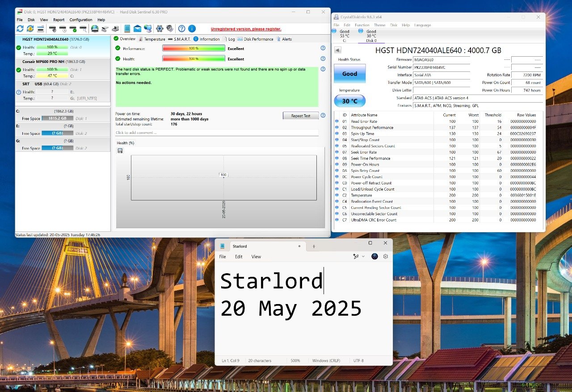Click the help icon beside the Performance bar
The image size is (572, 392).
[x=323, y=48]
